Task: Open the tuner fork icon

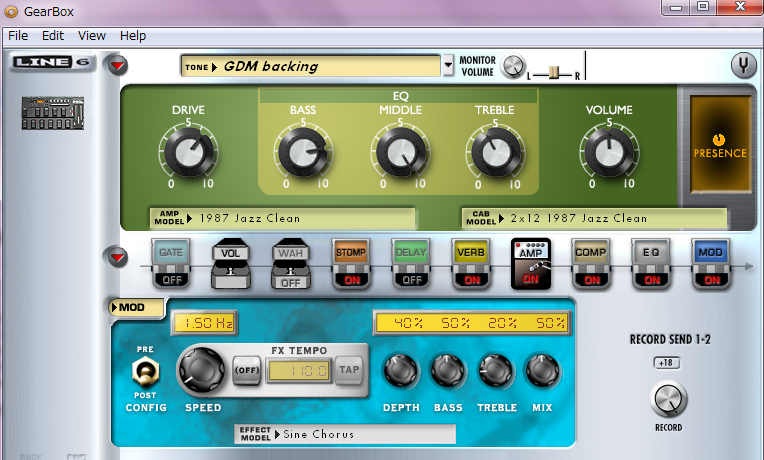Action: click(x=743, y=65)
